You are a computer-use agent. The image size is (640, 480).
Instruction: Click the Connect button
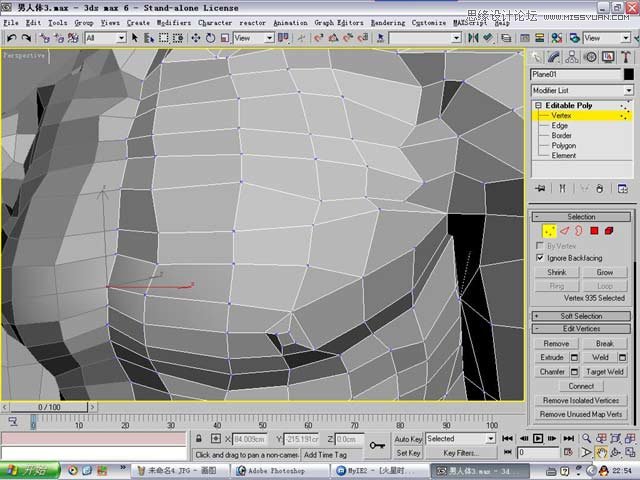point(581,386)
